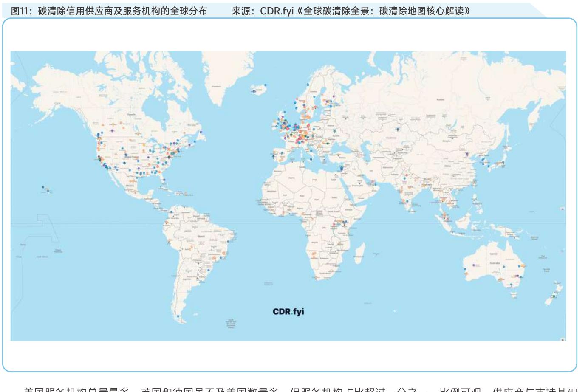Click the marker in southern Florida
The image size is (588, 392).
164,180
